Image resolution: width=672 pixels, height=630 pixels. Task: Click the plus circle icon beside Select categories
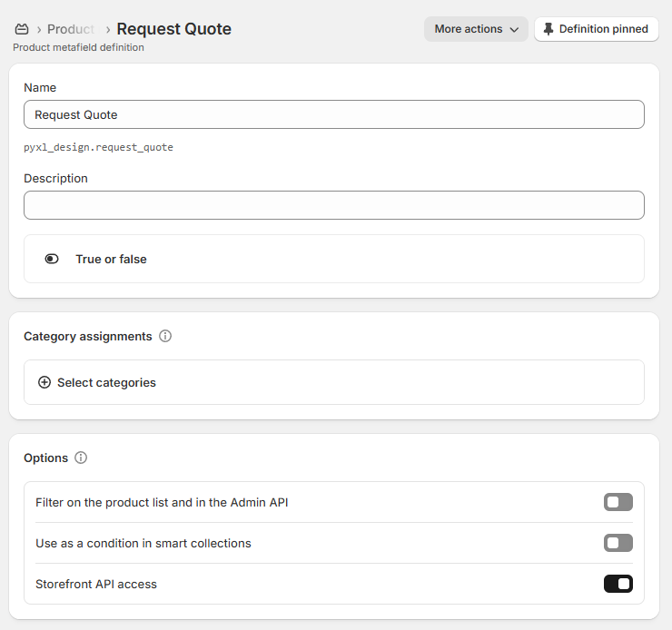pos(44,382)
